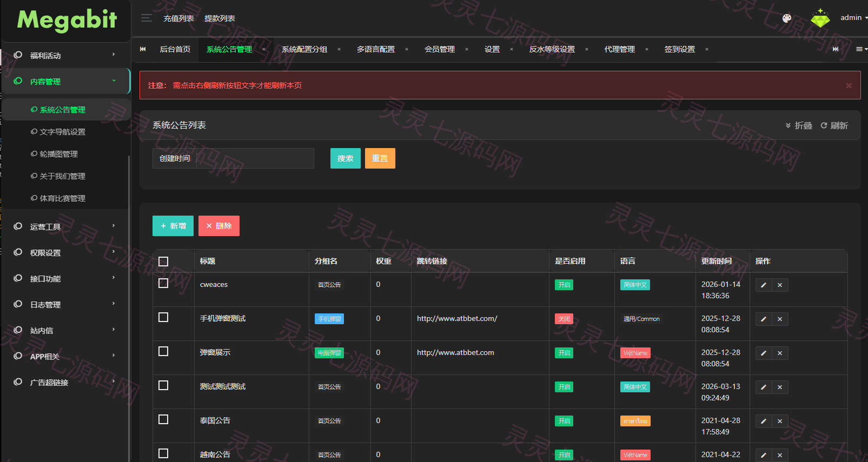868x462 pixels.
Task: Delete the 测试测试测试 row
Action: (780, 387)
